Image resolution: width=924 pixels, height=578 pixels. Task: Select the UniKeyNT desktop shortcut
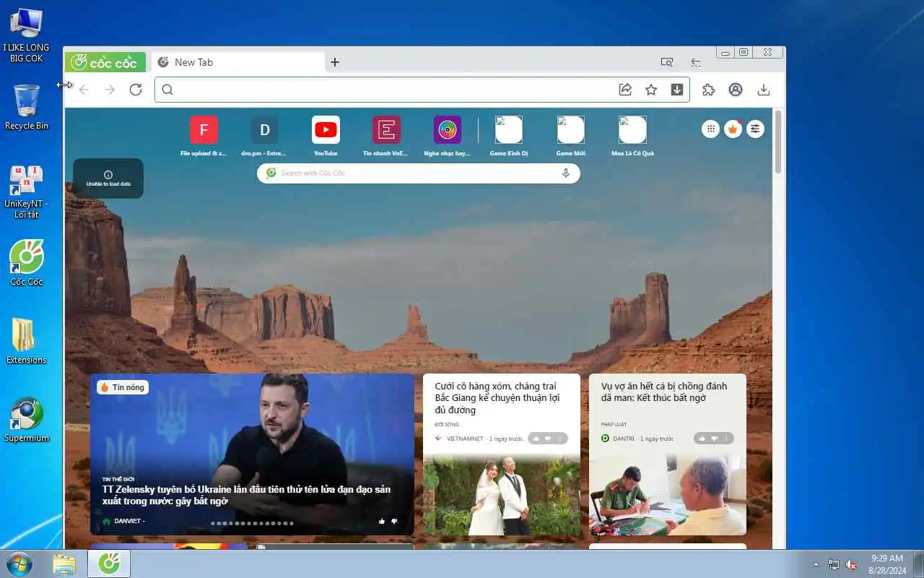tap(27, 191)
